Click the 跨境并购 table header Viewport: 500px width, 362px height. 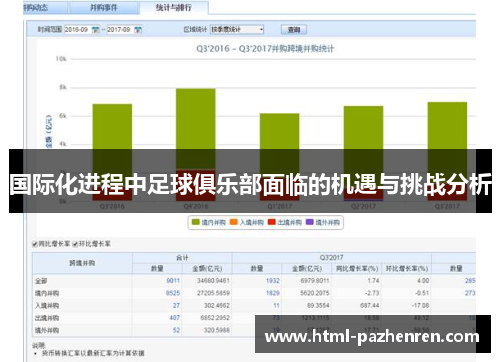click(x=82, y=263)
